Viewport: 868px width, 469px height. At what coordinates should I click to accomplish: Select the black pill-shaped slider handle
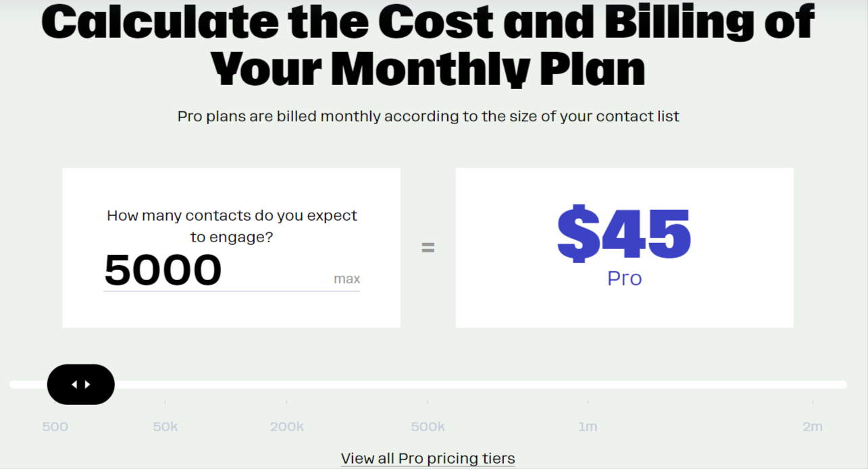click(x=80, y=384)
